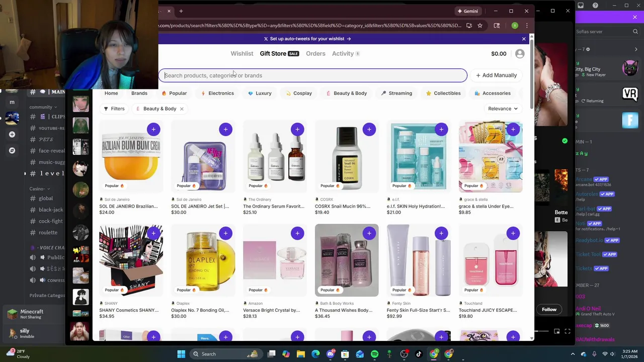The height and width of the screenshot is (362, 644).
Task: Switch to the Orders tab
Action: [315, 53]
